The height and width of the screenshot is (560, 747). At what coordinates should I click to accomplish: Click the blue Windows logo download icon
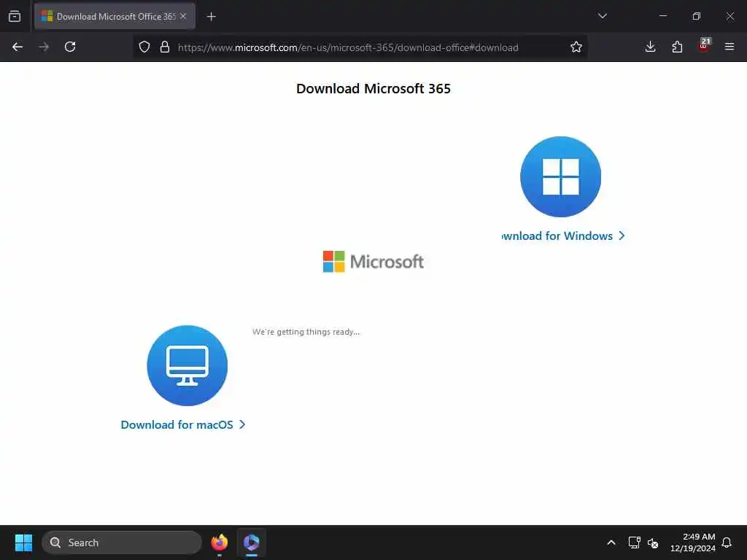pyautogui.click(x=560, y=176)
